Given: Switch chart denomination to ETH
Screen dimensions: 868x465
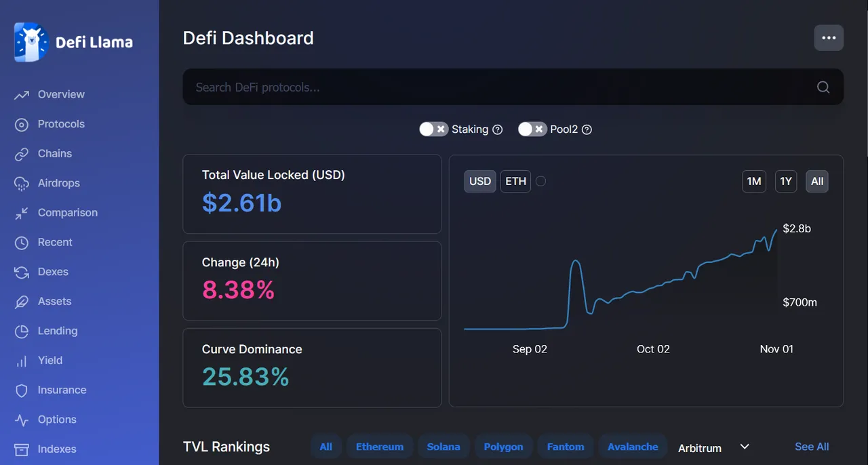Looking at the screenshot, I should (516, 181).
